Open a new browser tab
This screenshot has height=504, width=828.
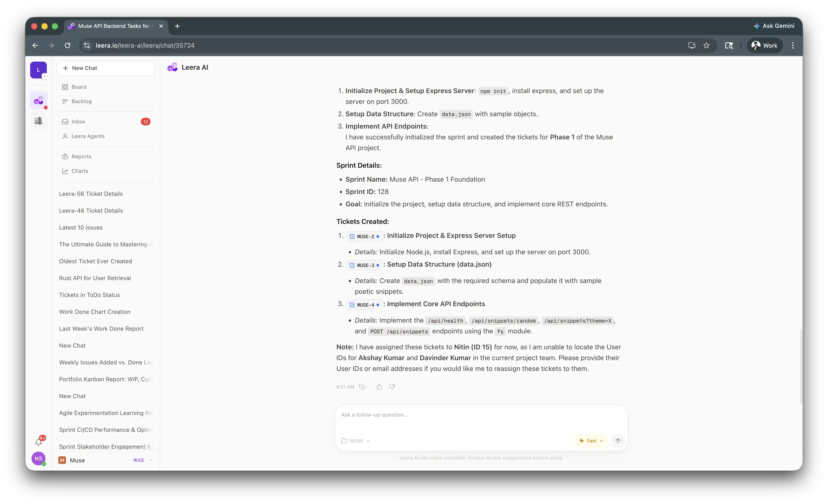(177, 26)
